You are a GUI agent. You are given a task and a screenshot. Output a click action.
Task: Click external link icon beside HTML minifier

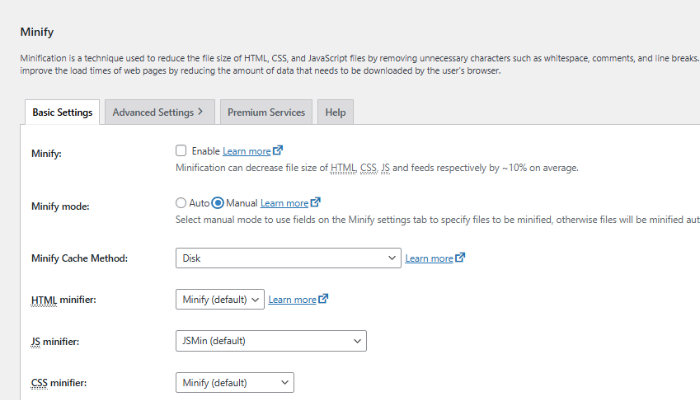(x=324, y=299)
